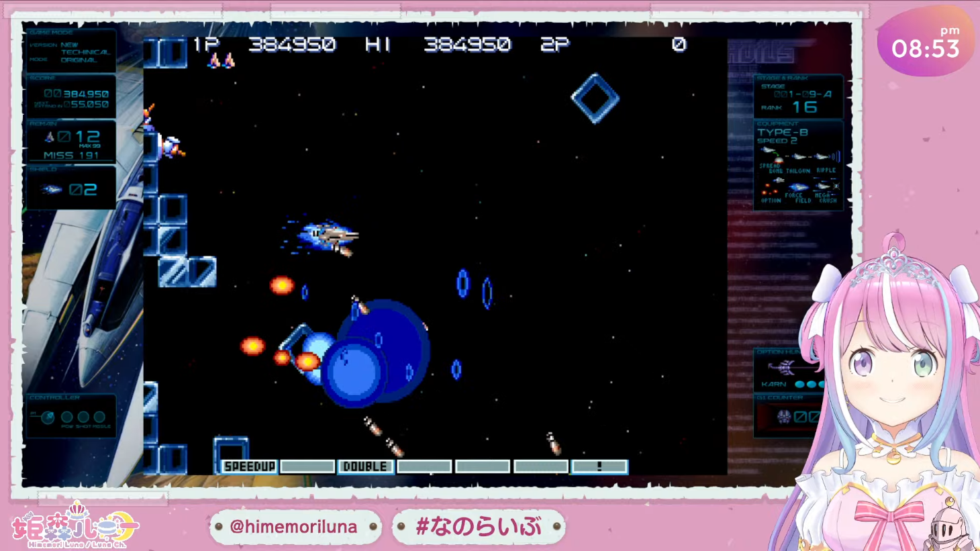Click the #なのらいぶ hashtag label

479,527
